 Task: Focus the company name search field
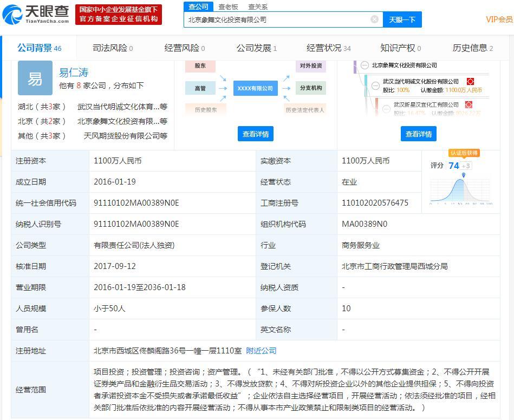[276, 19]
